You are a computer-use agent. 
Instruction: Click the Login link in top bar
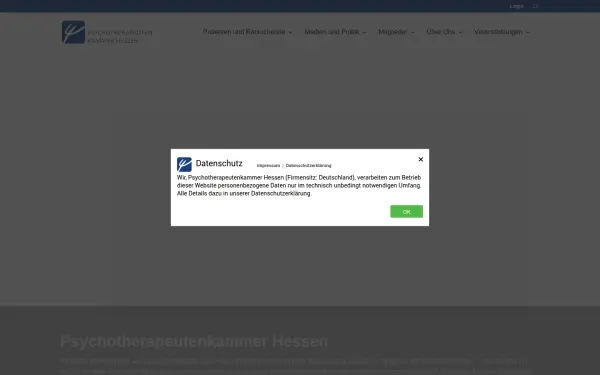tap(516, 6)
